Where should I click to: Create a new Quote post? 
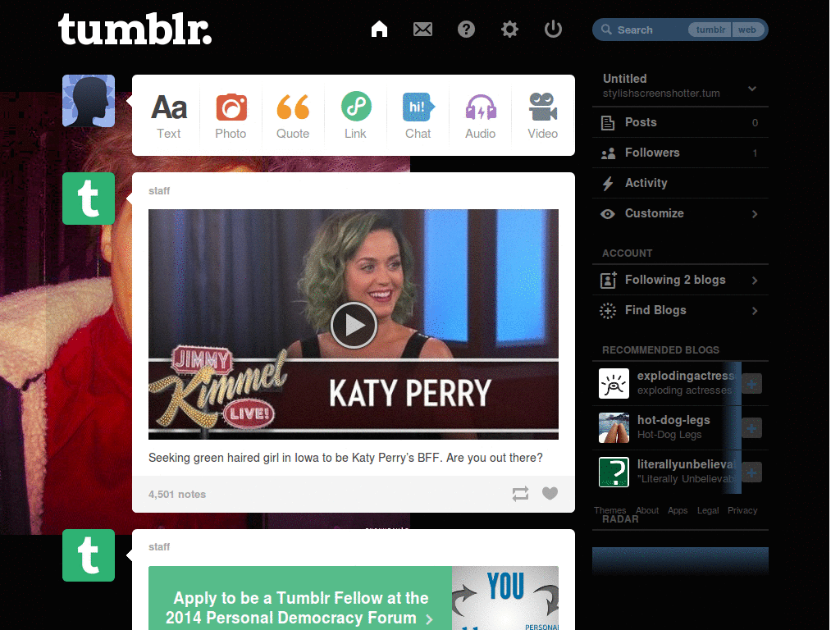pyautogui.click(x=293, y=116)
